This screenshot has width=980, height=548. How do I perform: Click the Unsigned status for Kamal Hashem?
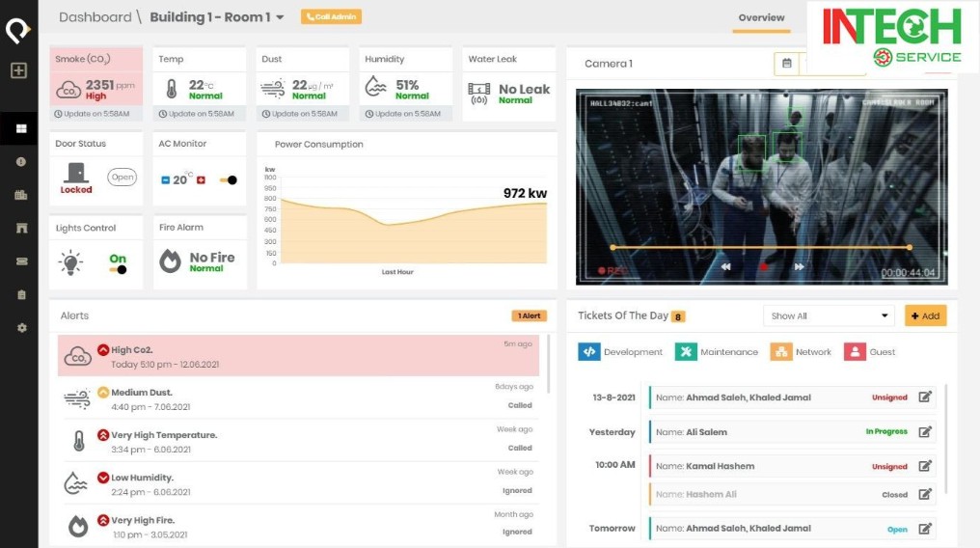(889, 467)
